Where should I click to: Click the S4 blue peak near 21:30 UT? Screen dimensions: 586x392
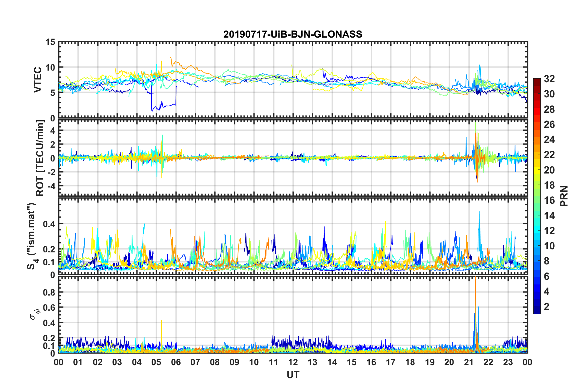(479, 231)
